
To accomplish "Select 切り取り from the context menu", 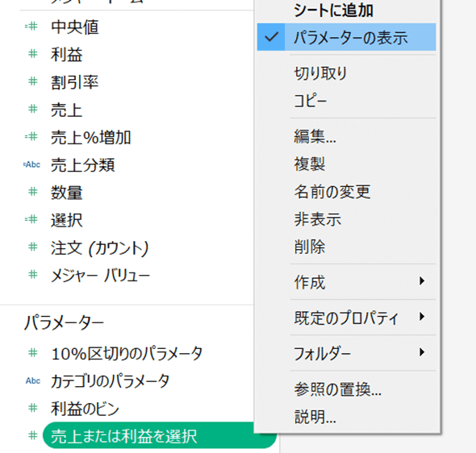I will pyautogui.click(x=320, y=73).
